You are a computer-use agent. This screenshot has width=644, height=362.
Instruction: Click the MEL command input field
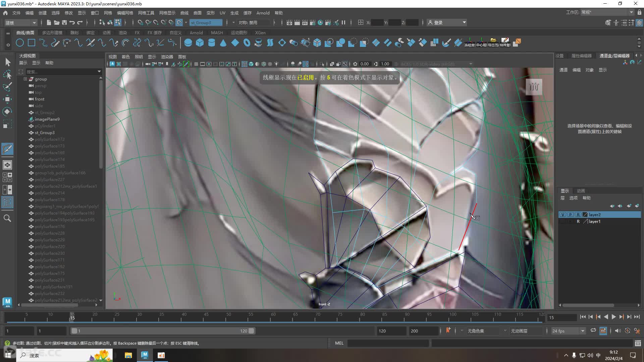coord(388,343)
